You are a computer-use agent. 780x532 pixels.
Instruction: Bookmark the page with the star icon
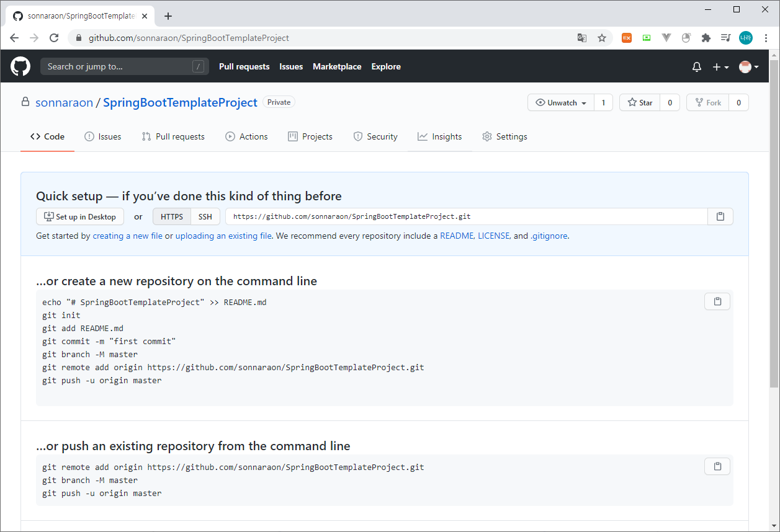point(602,38)
